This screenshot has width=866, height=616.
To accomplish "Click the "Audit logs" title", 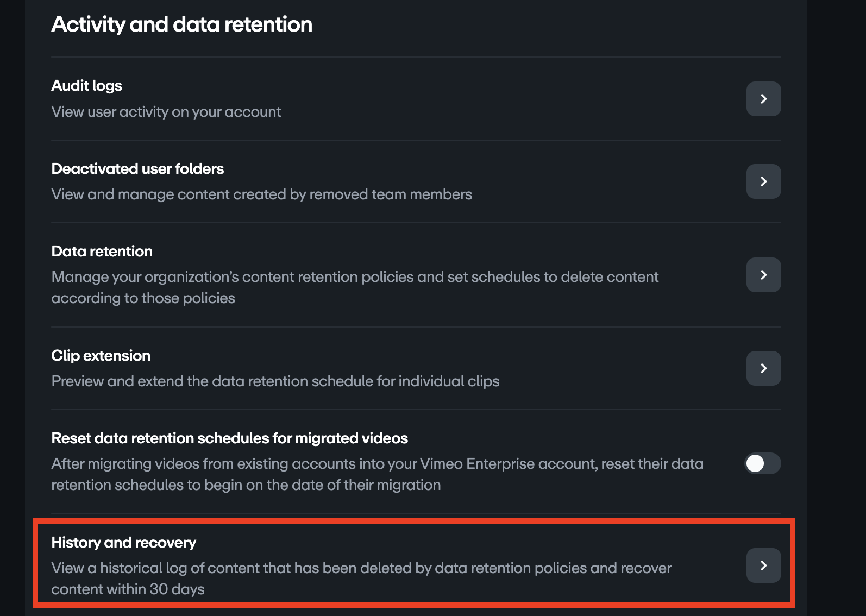I will click(86, 86).
